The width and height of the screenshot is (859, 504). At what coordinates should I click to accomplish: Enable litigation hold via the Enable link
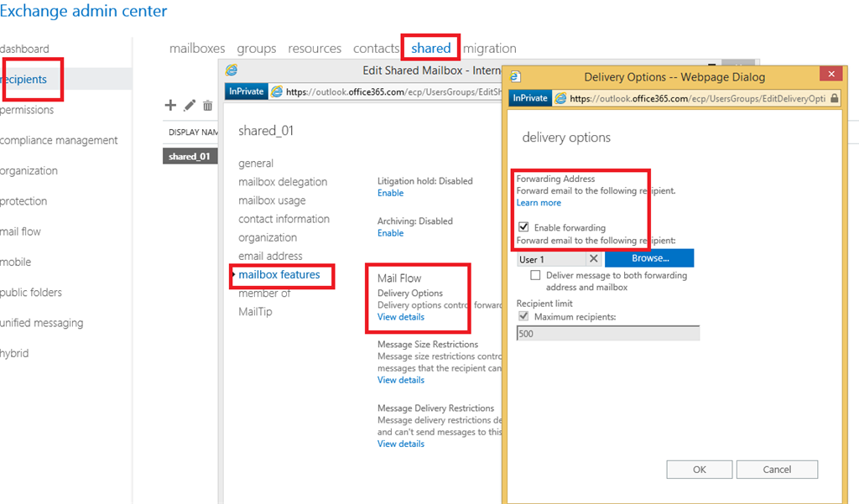(x=390, y=192)
